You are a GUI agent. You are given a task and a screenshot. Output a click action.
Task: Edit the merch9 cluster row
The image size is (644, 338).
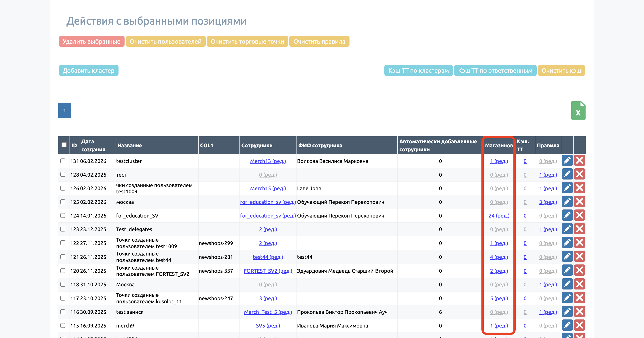click(567, 325)
